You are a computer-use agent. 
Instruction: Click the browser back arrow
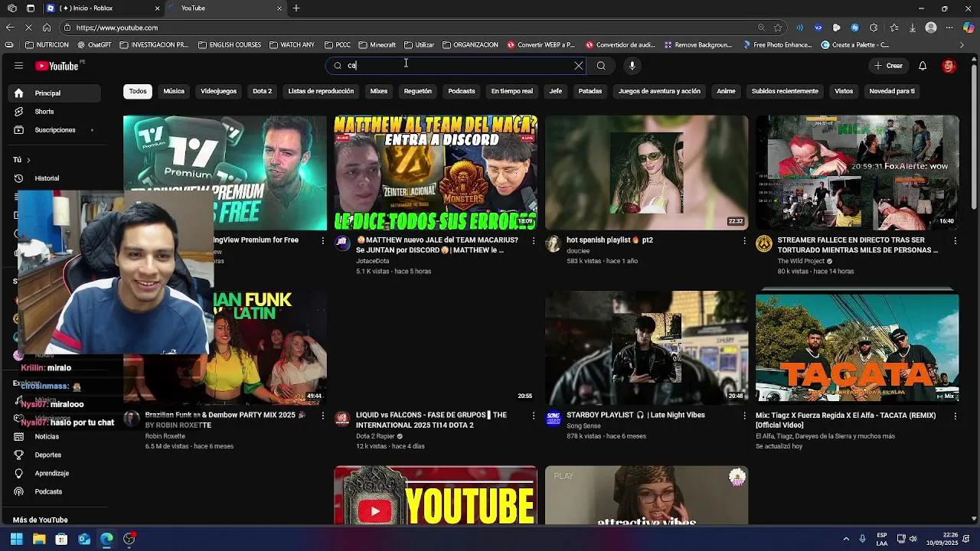coord(10,28)
